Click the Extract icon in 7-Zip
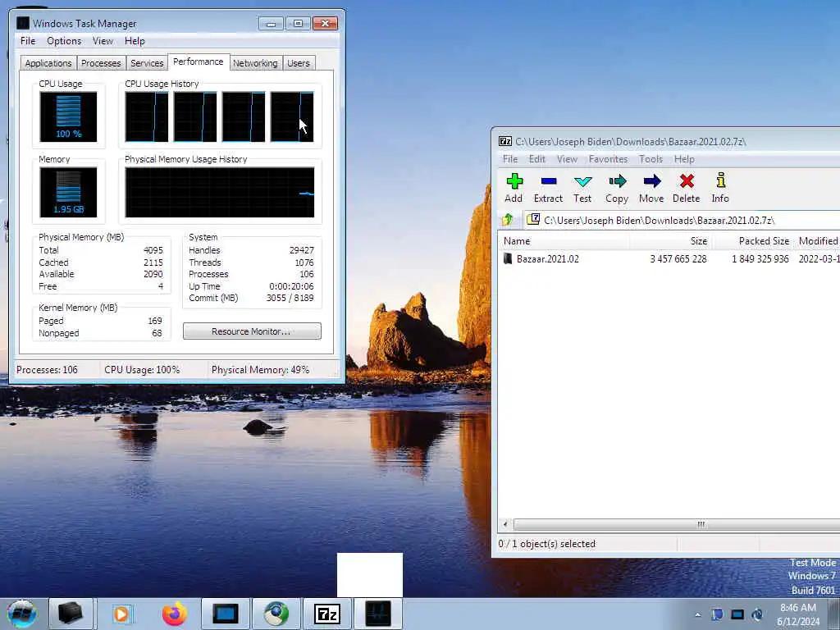This screenshot has height=630, width=840. pos(549,181)
